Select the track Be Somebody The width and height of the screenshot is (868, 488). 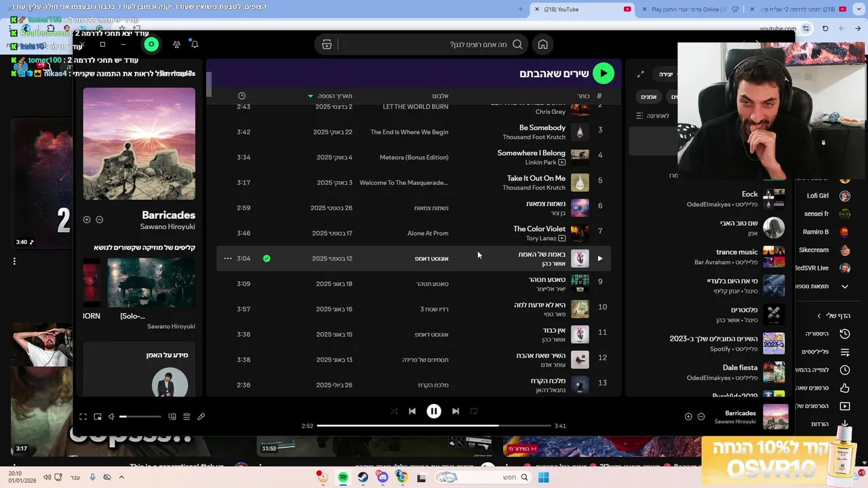coord(542,127)
